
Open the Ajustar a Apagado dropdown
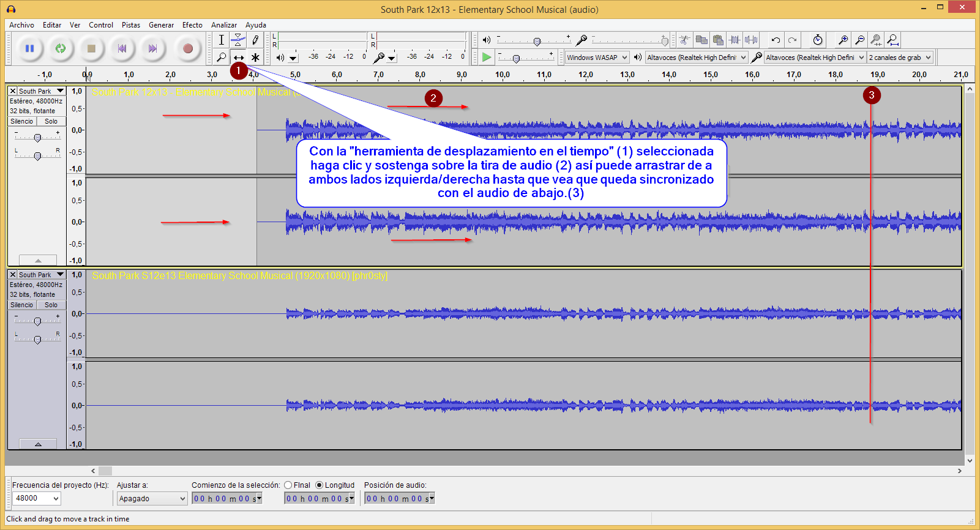pos(152,499)
